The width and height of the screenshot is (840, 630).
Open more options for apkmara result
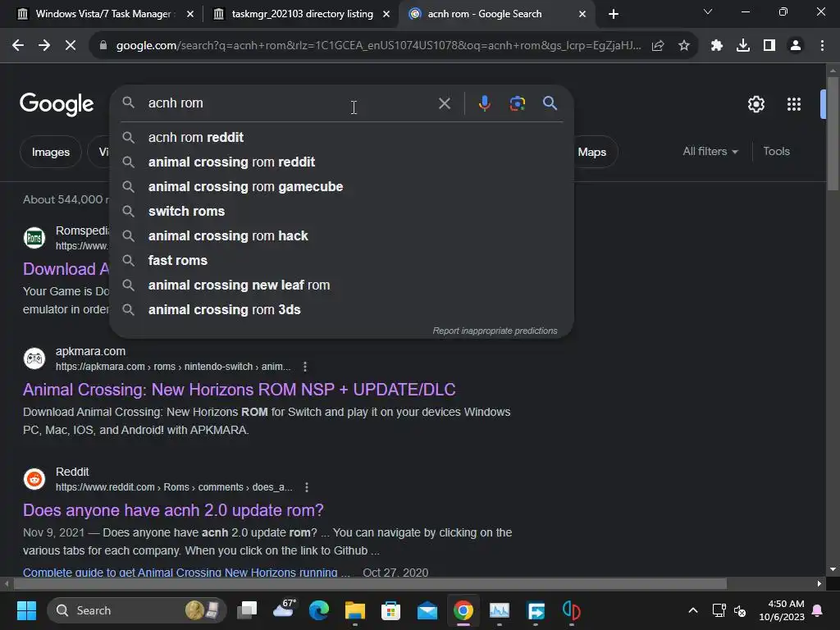[x=305, y=367]
